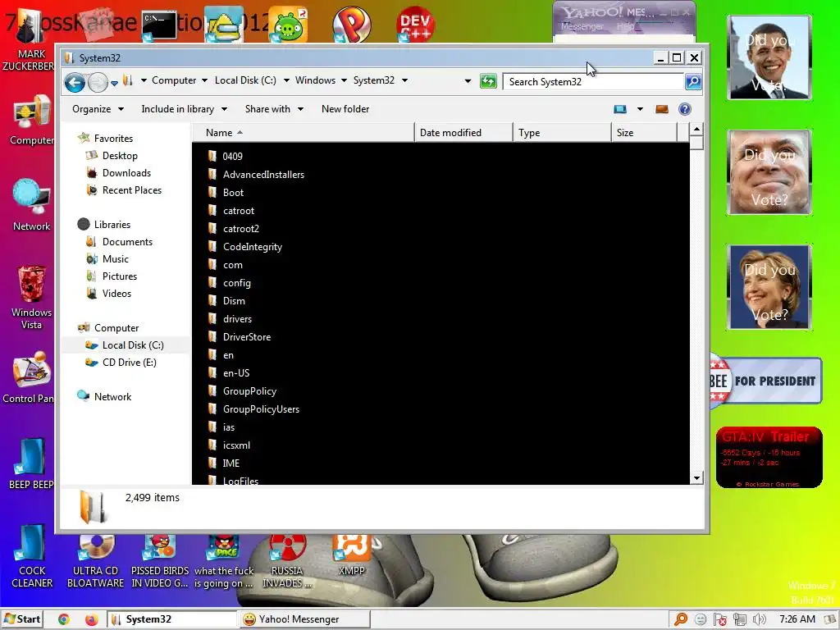The height and width of the screenshot is (630, 840).
Task: Open the view options dropdown arrow
Action: [640, 109]
